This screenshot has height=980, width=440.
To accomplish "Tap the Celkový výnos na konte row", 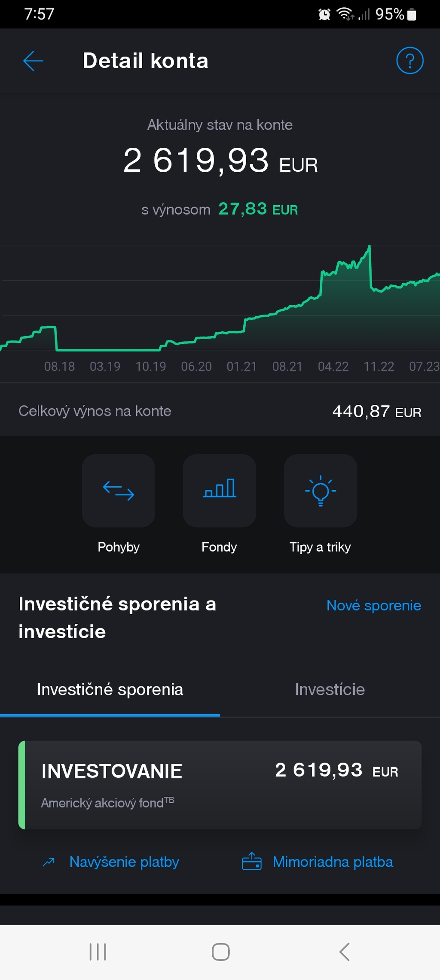I will [220, 411].
